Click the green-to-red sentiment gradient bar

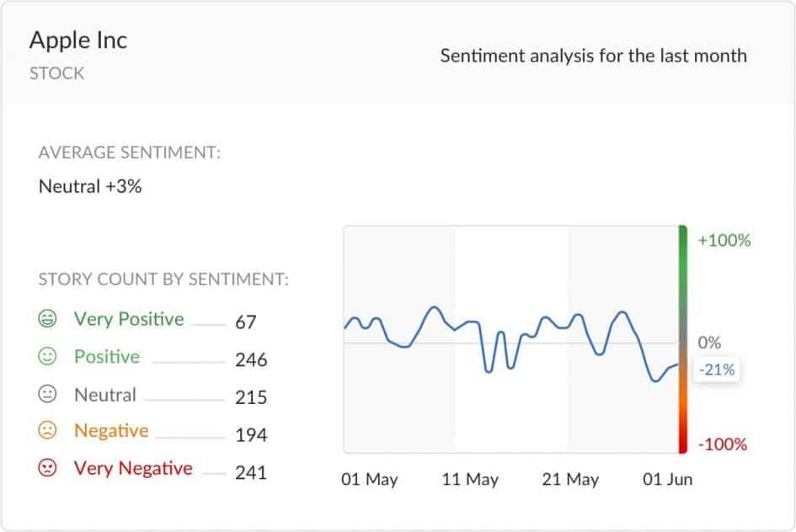click(683, 339)
